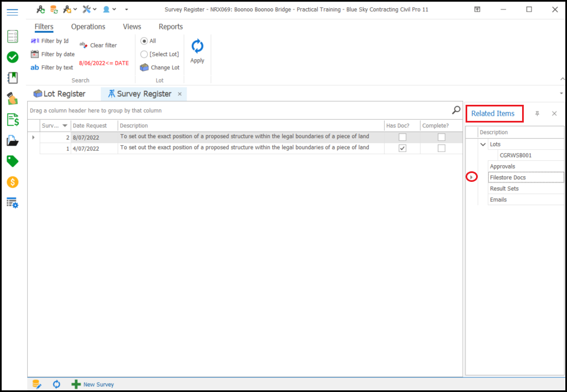Pin the Related Items panel

pos(537,114)
